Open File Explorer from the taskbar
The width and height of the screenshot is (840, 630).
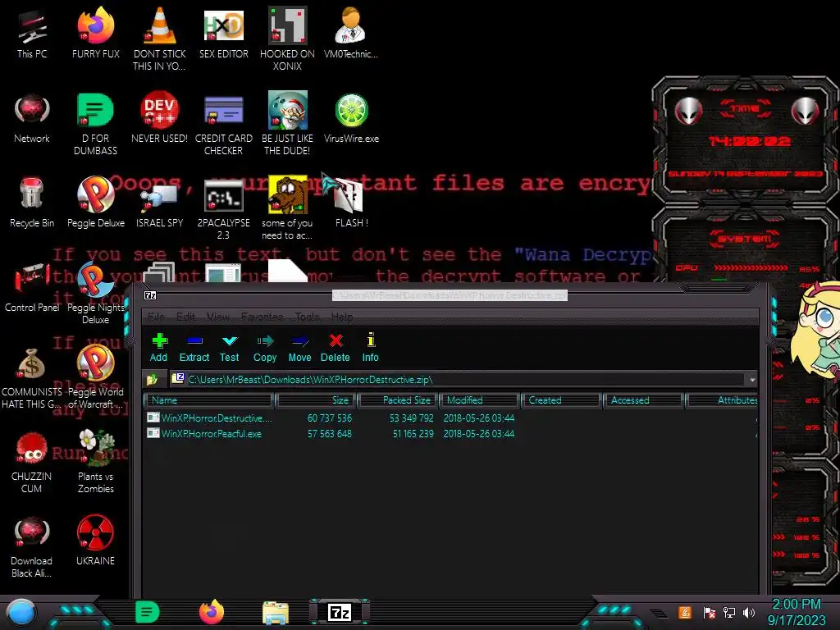coord(276,612)
